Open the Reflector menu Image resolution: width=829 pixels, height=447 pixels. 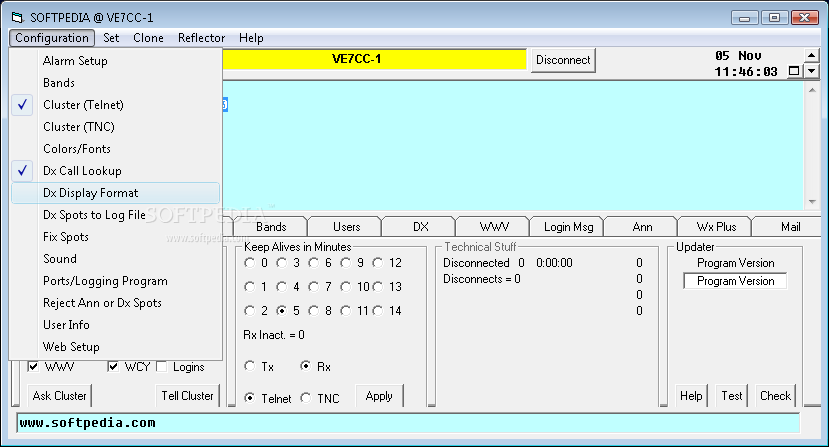201,38
